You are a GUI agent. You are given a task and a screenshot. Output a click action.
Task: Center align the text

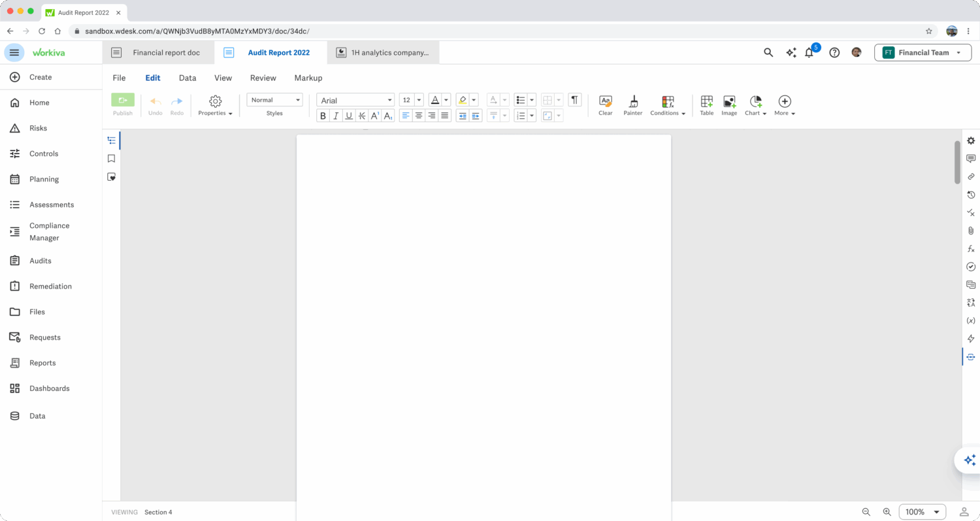[419, 116]
